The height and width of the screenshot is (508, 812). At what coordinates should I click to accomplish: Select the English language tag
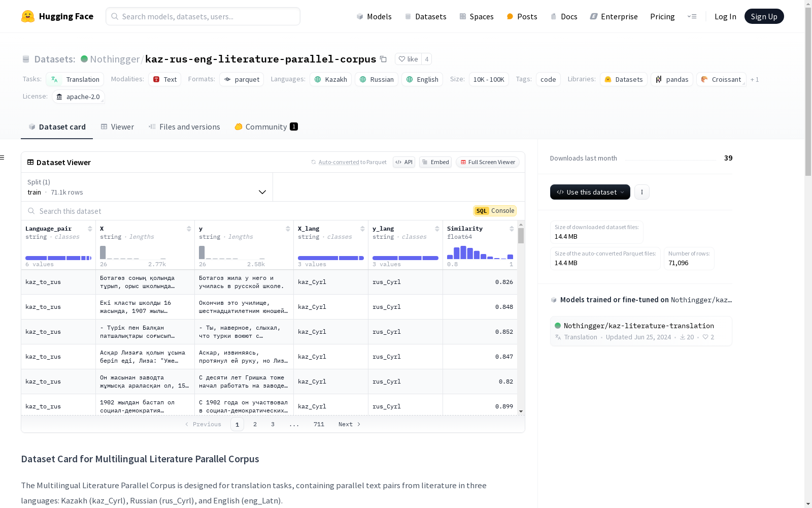click(x=422, y=79)
